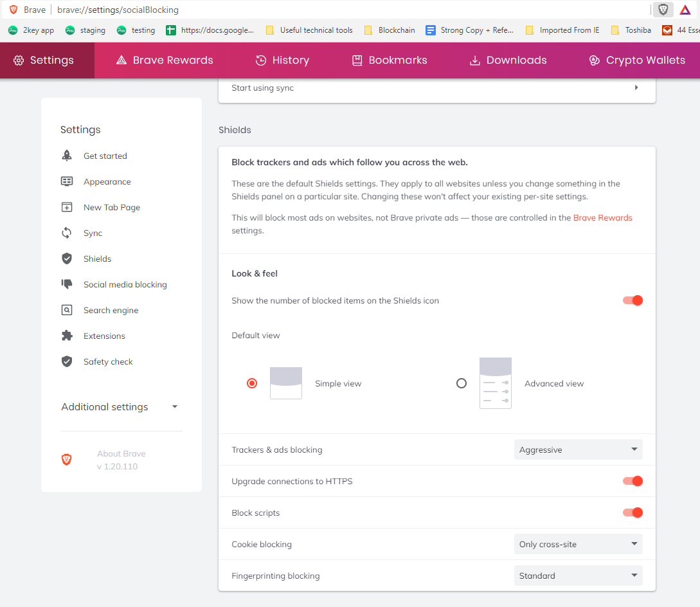
Task: Open Trackers & ads blocking Aggressive dropdown
Action: (578, 449)
